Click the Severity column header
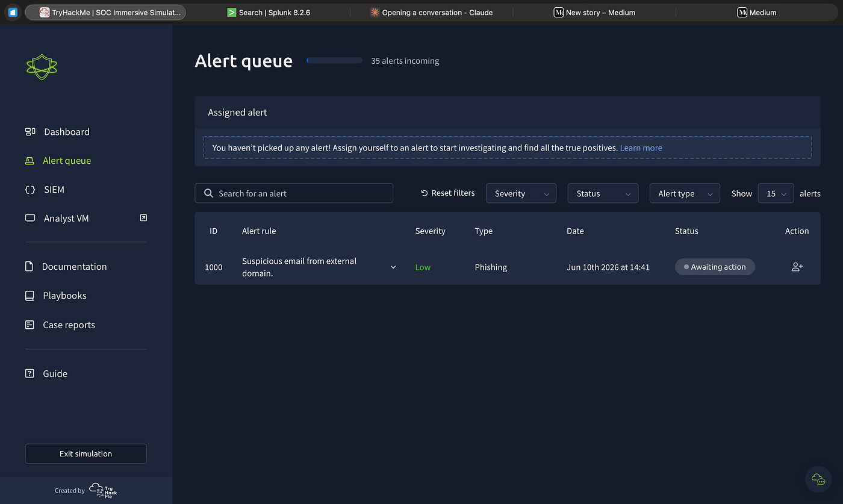 [430, 231]
